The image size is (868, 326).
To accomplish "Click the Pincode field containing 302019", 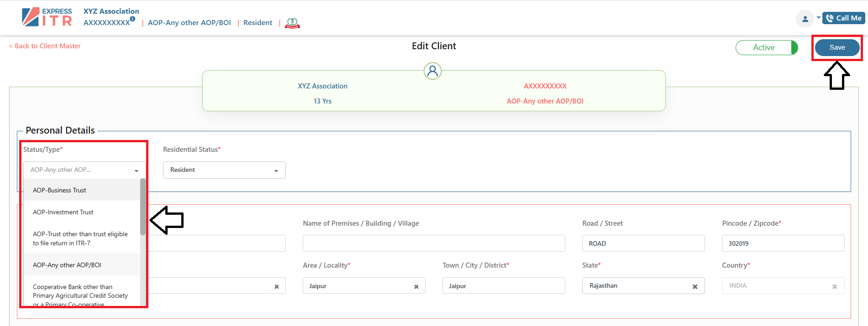I will [x=783, y=243].
